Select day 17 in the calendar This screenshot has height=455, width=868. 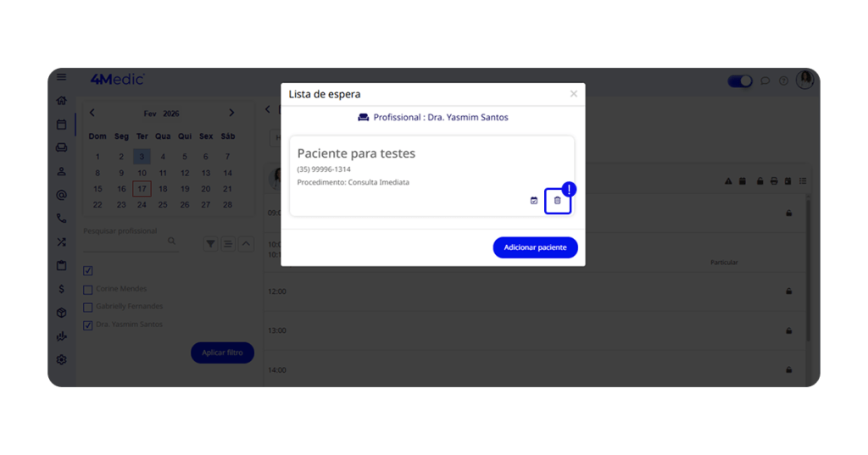[x=142, y=189]
